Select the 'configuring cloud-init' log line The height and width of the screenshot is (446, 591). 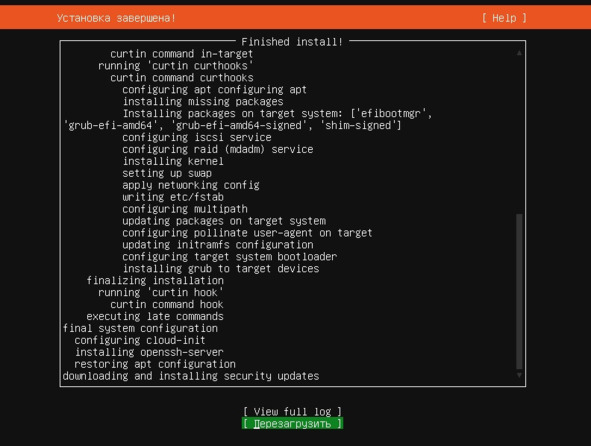pos(140,340)
